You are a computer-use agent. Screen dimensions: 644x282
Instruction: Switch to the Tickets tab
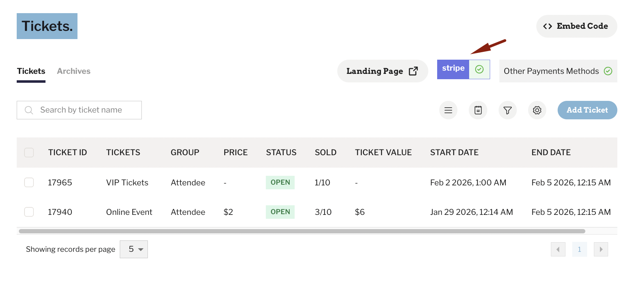[31, 71]
